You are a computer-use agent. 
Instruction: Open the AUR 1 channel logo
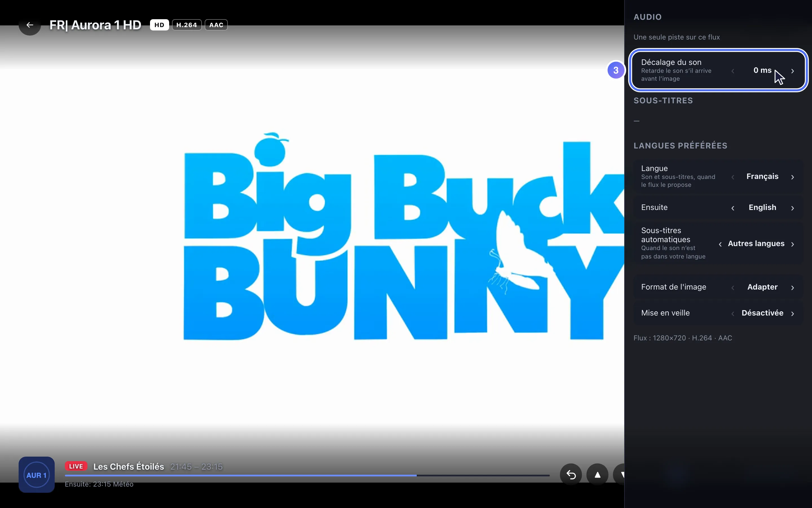click(37, 475)
